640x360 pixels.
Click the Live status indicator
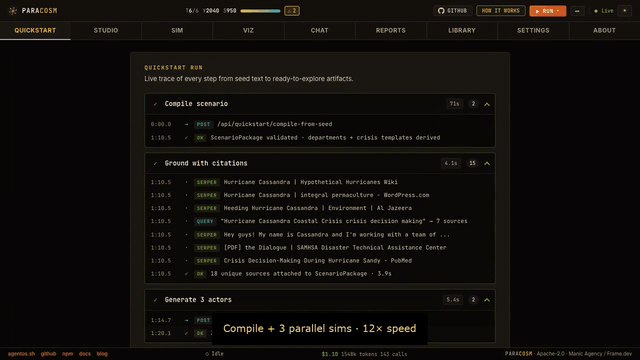coord(604,11)
